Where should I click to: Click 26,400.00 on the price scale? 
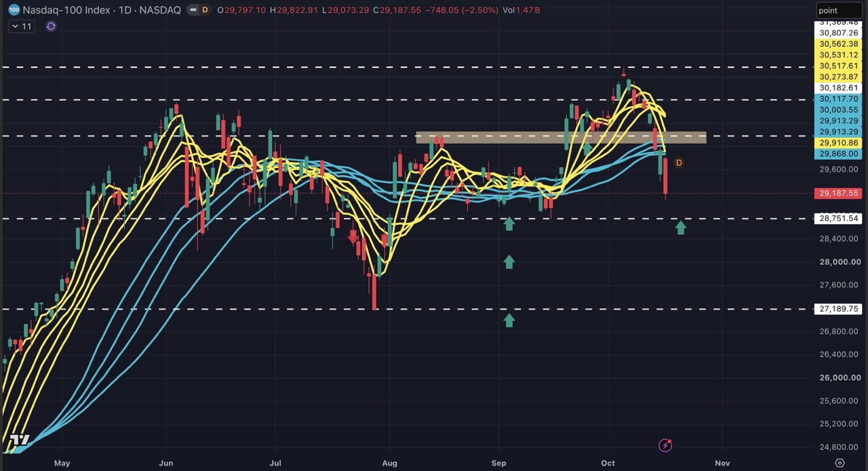[840, 354]
